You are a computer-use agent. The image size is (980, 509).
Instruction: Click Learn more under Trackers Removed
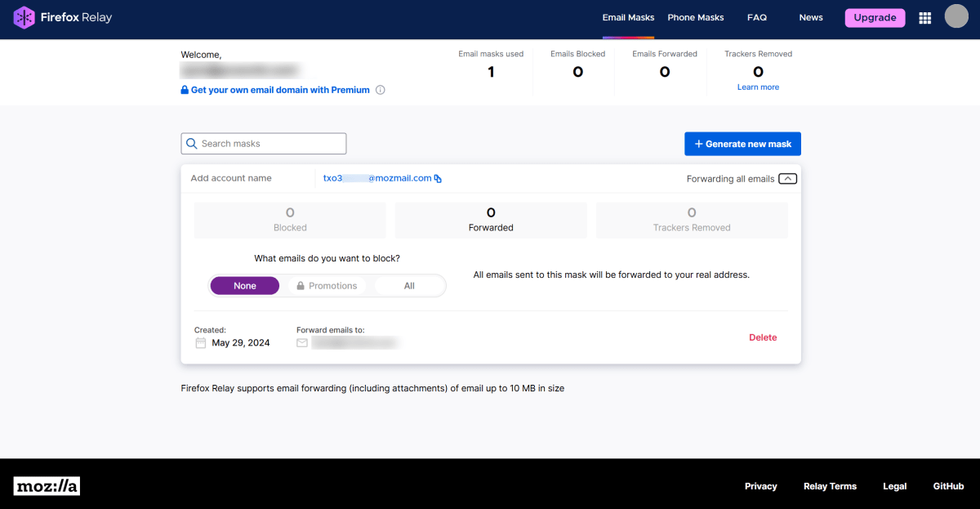coord(758,87)
